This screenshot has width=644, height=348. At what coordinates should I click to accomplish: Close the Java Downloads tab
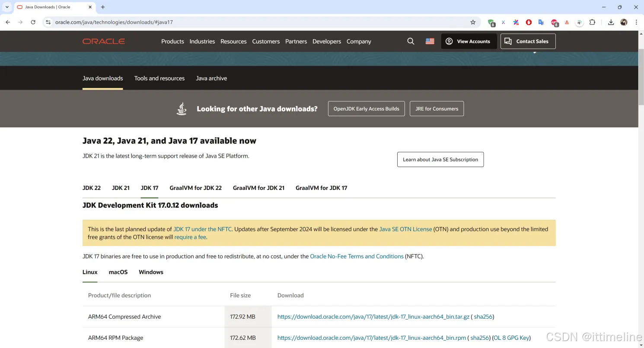[x=90, y=7]
